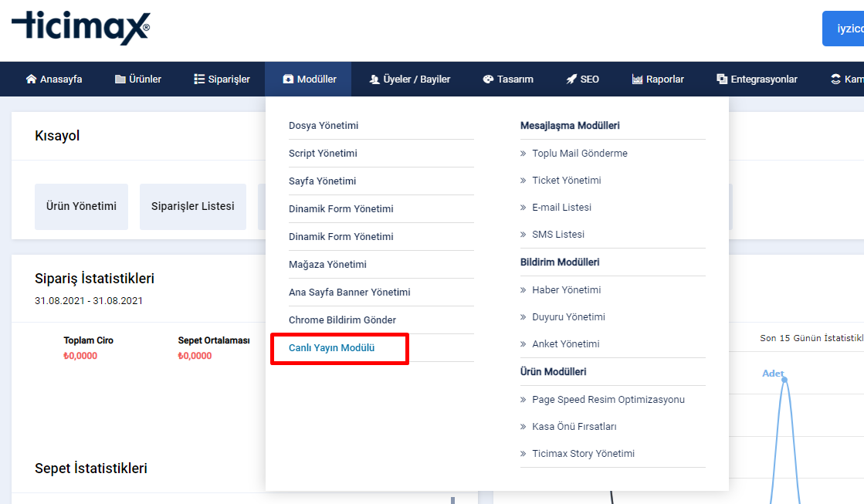Image resolution: width=864 pixels, height=504 pixels.
Task: Click the Ürün Yönetimi shortcut button
Action: (x=82, y=207)
